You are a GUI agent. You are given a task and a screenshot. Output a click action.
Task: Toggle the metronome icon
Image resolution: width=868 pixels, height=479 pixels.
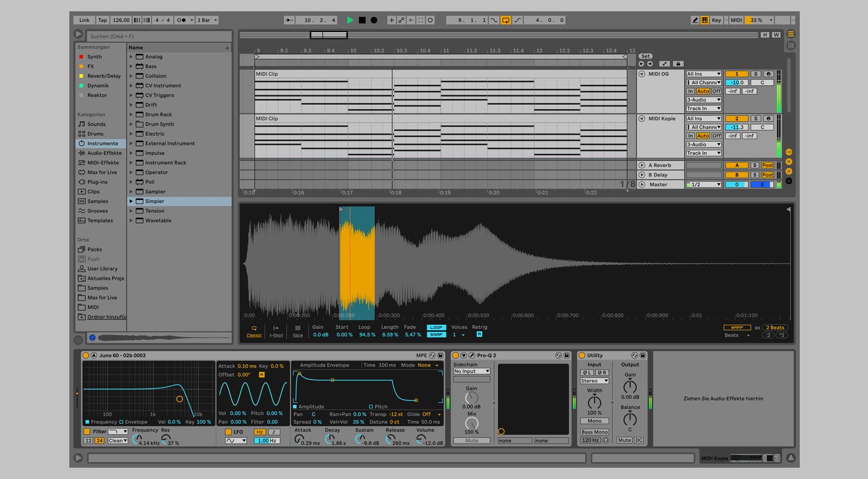[181, 20]
